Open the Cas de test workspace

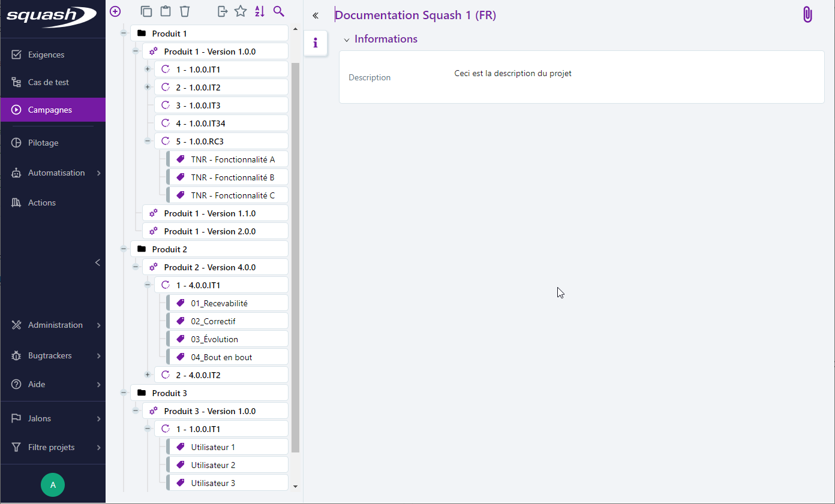[x=48, y=82]
